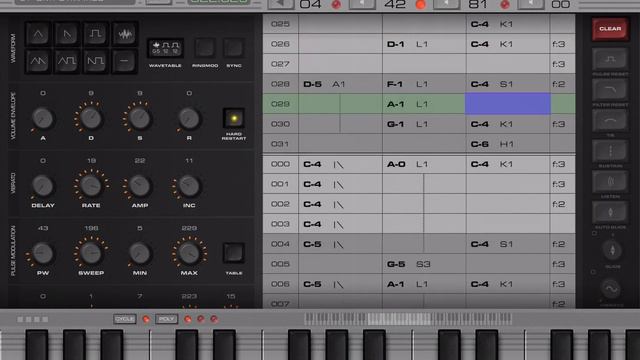Click the round Glide button

point(612,250)
